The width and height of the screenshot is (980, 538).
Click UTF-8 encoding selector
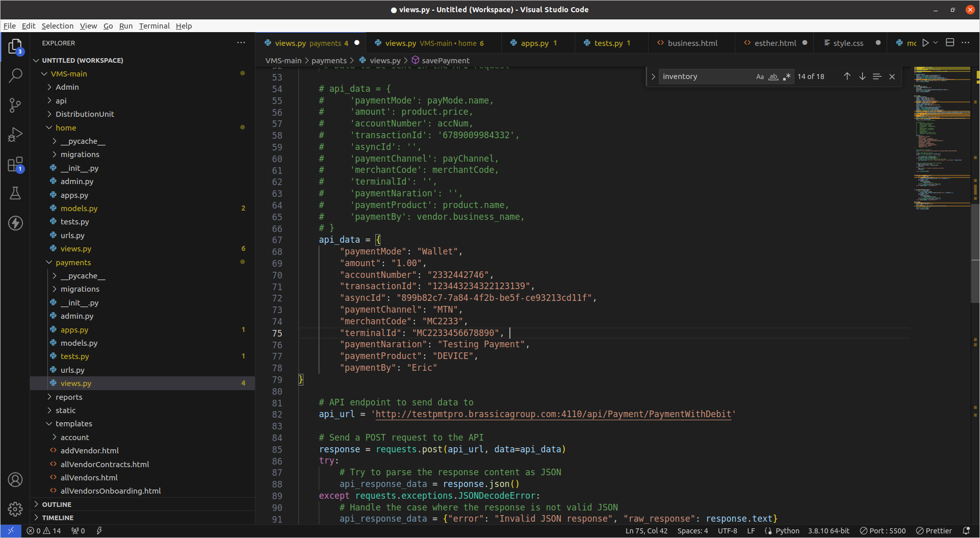(727, 531)
